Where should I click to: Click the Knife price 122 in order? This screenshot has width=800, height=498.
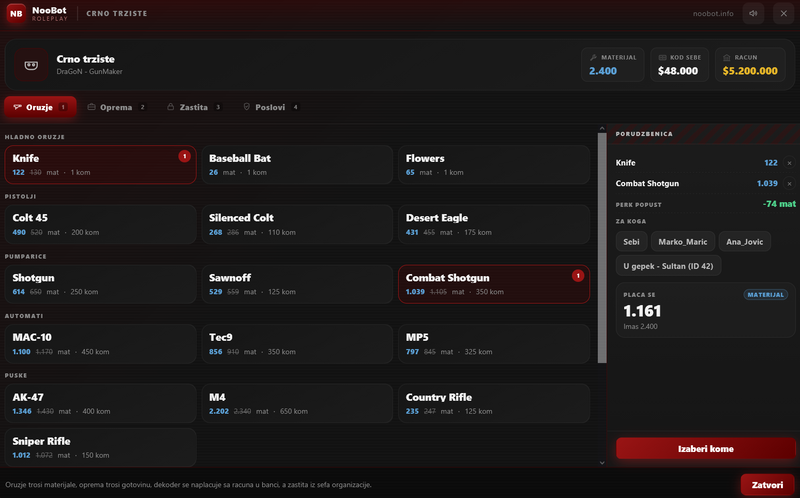pyautogui.click(x=770, y=163)
